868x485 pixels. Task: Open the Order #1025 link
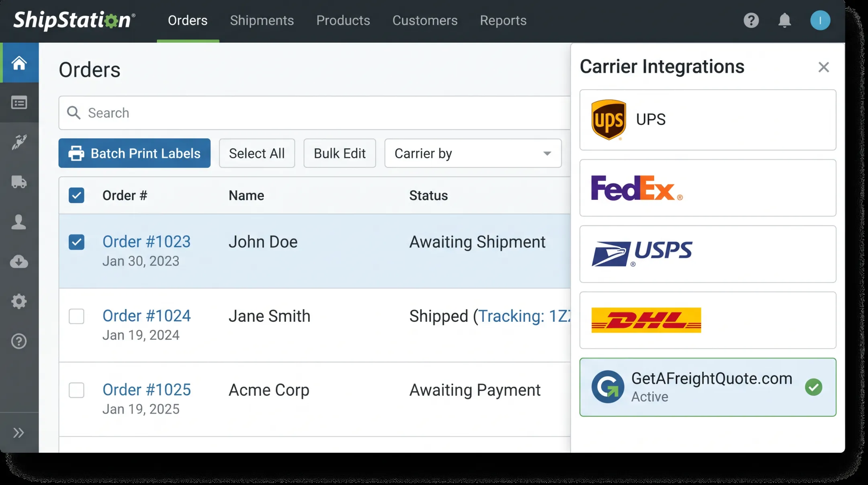click(x=147, y=390)
